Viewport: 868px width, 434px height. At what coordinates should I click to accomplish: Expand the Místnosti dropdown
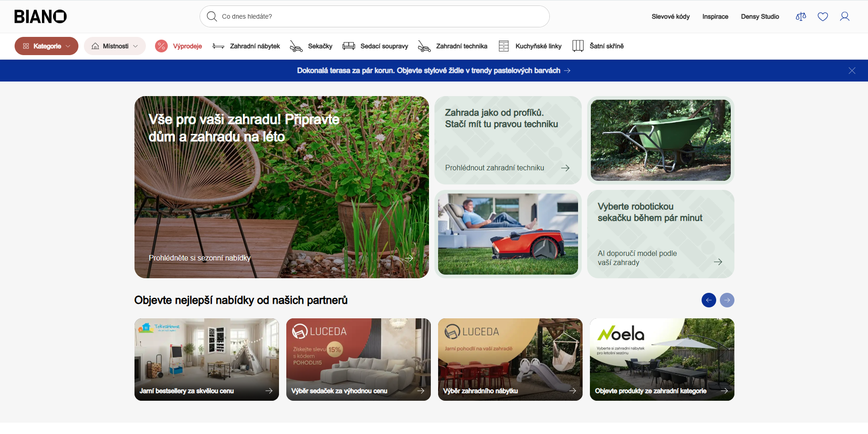pyautogui.click(x=115, y=46)
